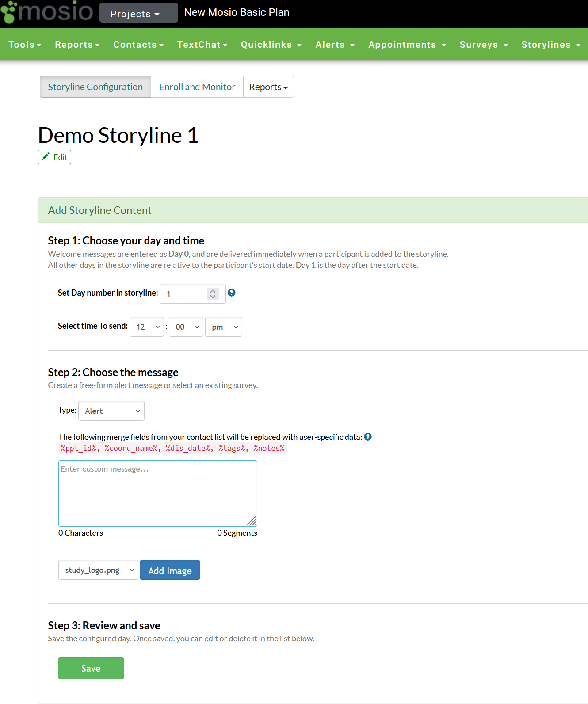The image size is (588, 704).
Task: Open the minutes dropdown showing 00
Action: (186, 327)
